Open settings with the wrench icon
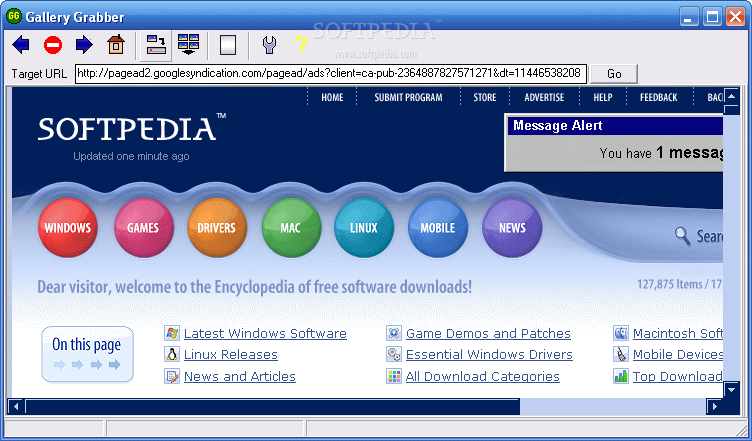Screen dimensions: 752x441 coord(270,45)
